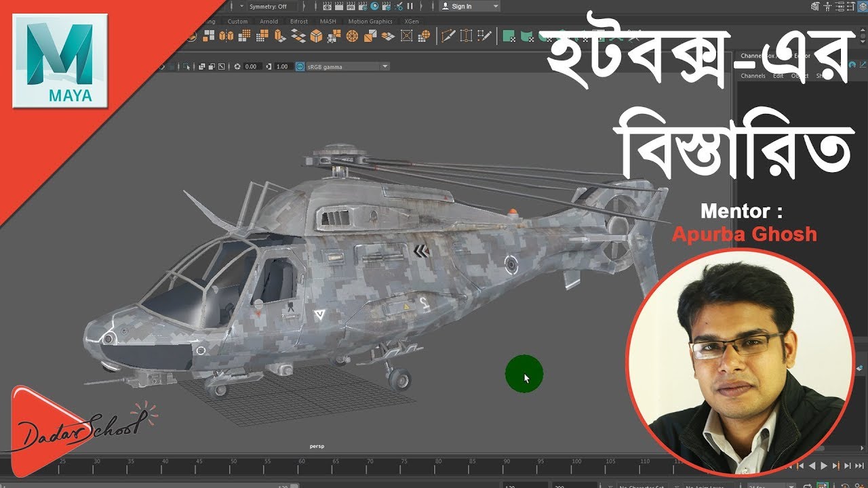Open the No Anim Layer dropdown
The width and height of the screenshot is (868, 488).
709,486
